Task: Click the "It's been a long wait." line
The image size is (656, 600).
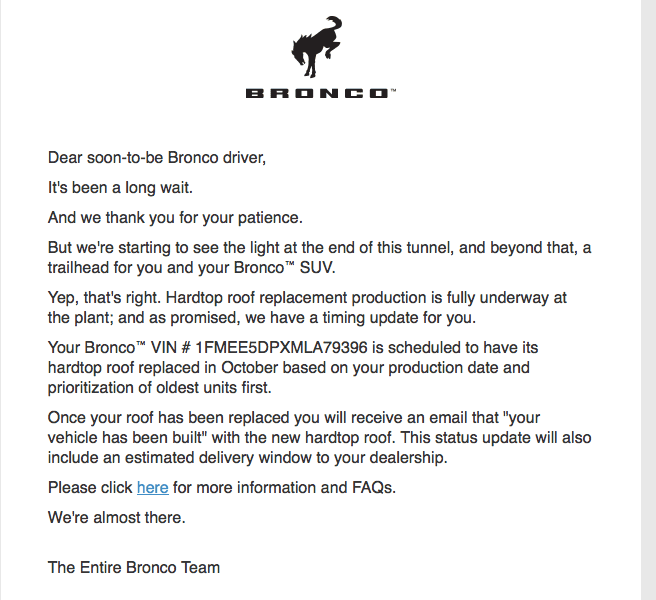Action: (120, 188)
